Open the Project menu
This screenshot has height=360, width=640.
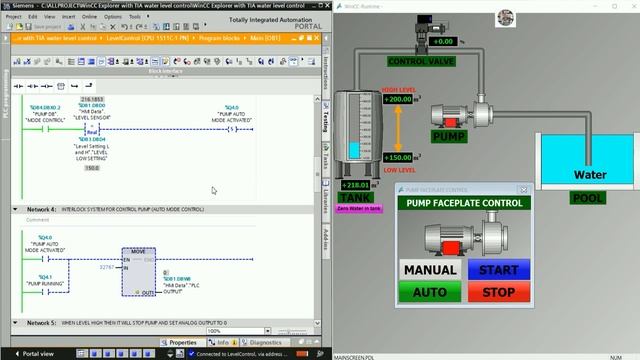point(13,17)
